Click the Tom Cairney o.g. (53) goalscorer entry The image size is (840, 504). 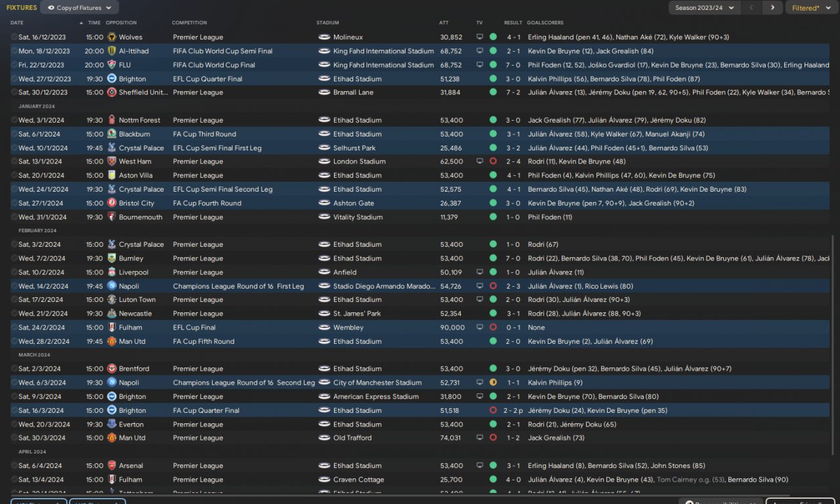click(690, 480)
